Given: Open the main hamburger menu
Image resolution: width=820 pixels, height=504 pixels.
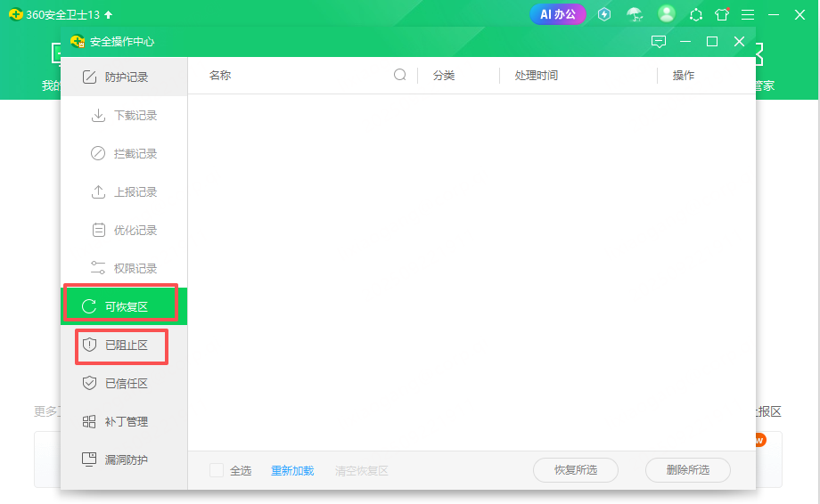Looking at the screenshot, I should point(748,14).
